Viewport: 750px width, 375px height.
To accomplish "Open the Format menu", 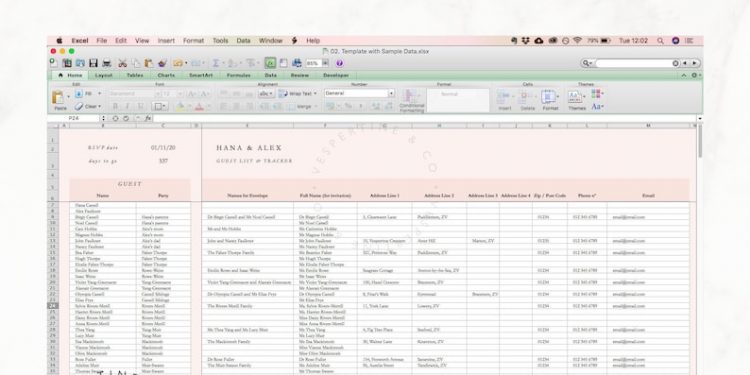I will 193,41.
